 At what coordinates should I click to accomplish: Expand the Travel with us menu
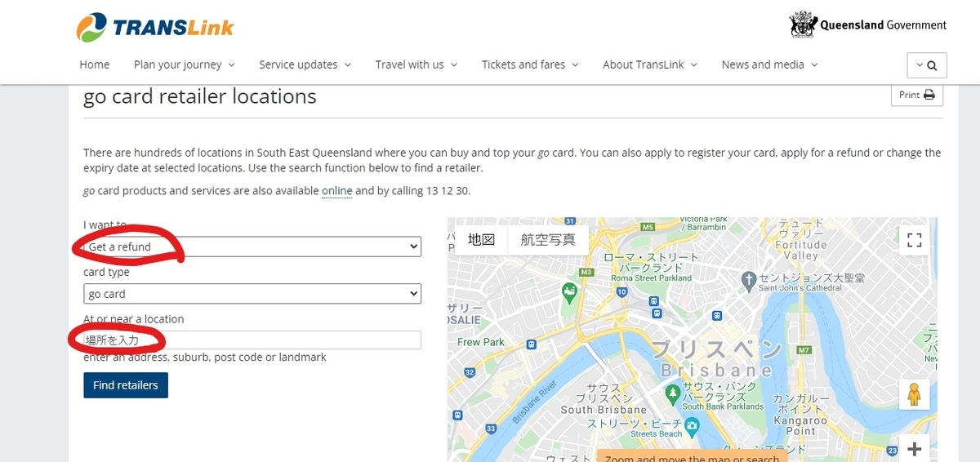[x=416, y=64]
